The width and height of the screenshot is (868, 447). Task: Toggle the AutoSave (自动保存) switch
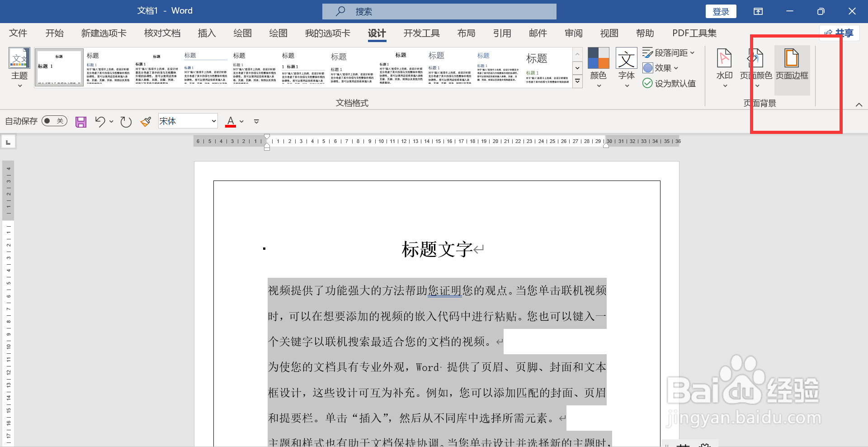tap(54, 121)
